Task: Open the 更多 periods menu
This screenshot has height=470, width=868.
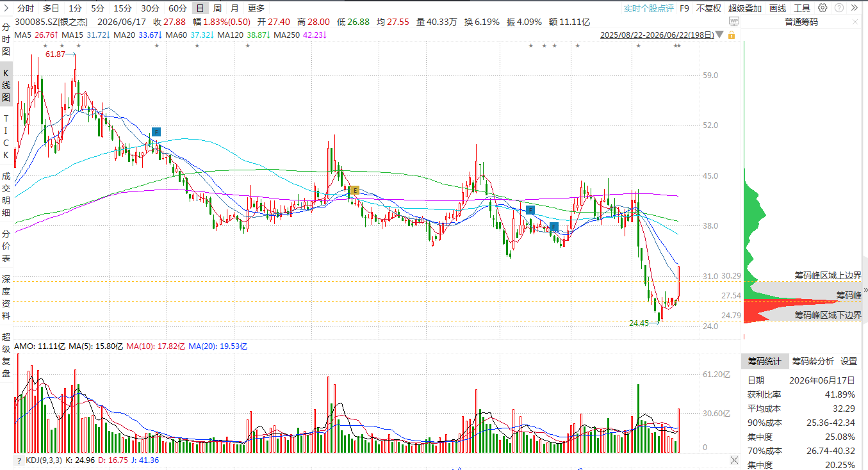Action: click(256, 8)
